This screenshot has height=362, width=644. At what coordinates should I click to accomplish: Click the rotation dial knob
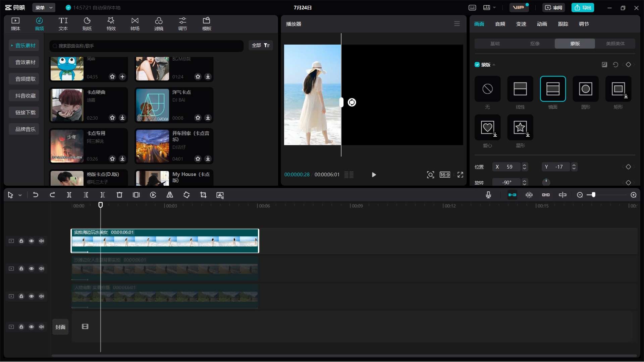pos(546,182)
